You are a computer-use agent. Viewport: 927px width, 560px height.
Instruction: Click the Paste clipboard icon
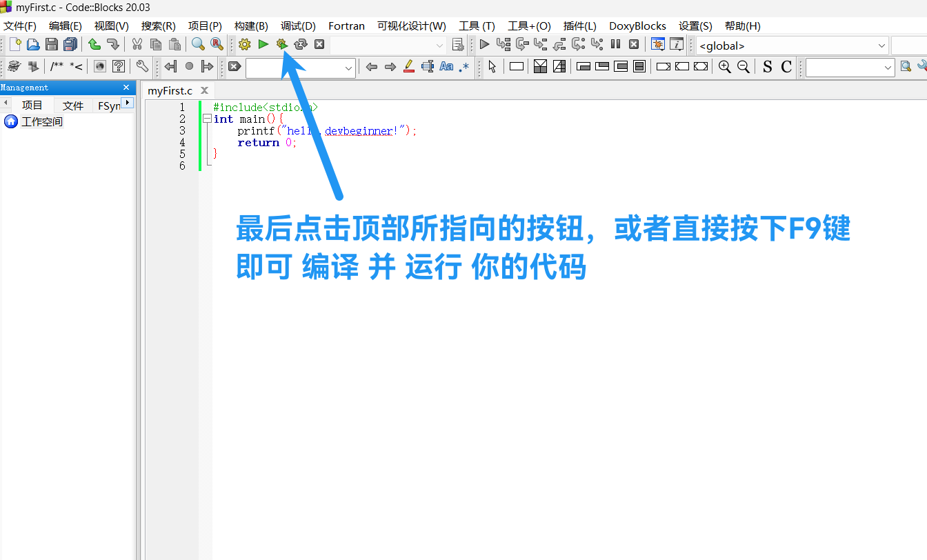pos(175,44)
